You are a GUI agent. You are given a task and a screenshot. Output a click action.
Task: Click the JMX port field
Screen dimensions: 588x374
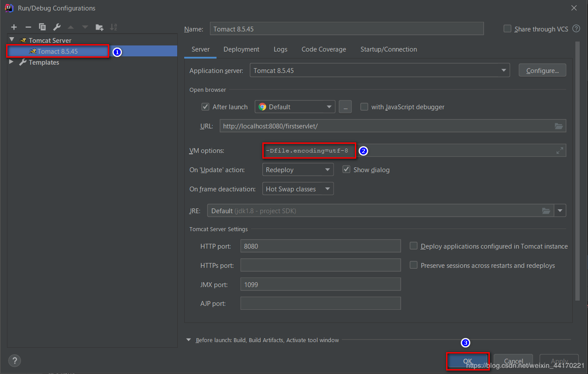(x=320, y=284)
